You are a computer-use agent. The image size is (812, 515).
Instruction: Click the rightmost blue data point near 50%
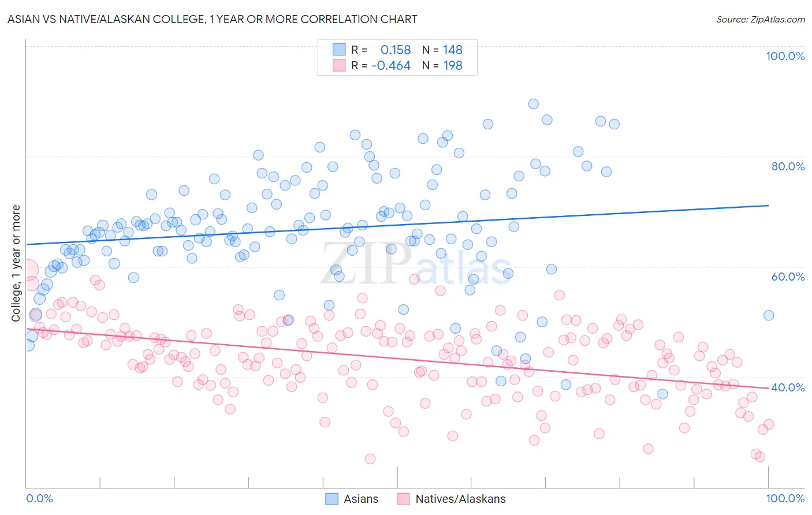point(769,315)
